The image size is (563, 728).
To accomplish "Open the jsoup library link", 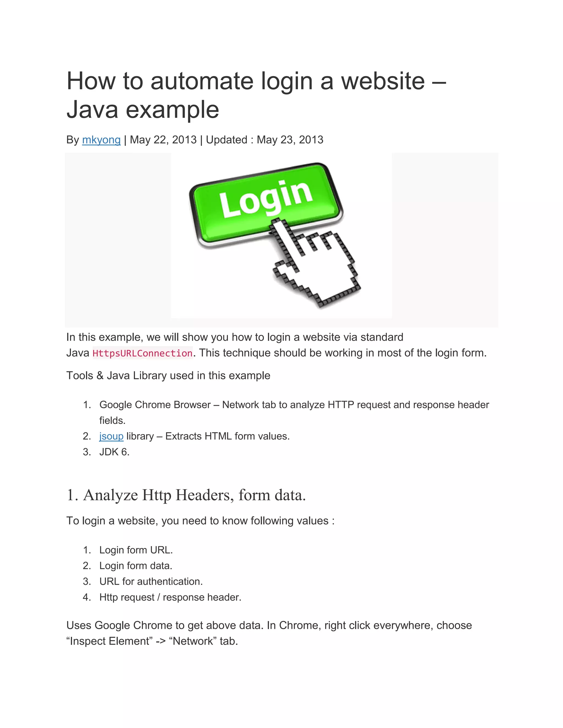I will click(x=111, y=436).
